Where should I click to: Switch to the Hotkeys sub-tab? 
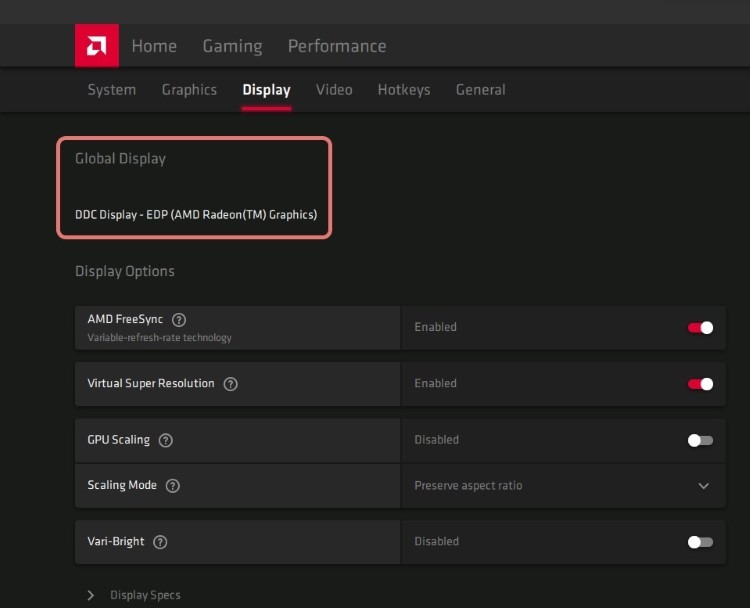[x=404, y=90]
